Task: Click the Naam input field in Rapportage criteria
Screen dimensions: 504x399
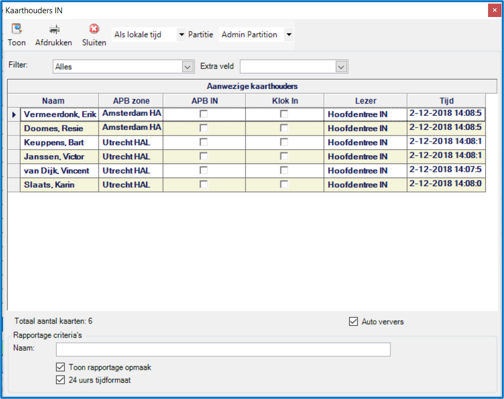Action: click(x=223, y=350)
